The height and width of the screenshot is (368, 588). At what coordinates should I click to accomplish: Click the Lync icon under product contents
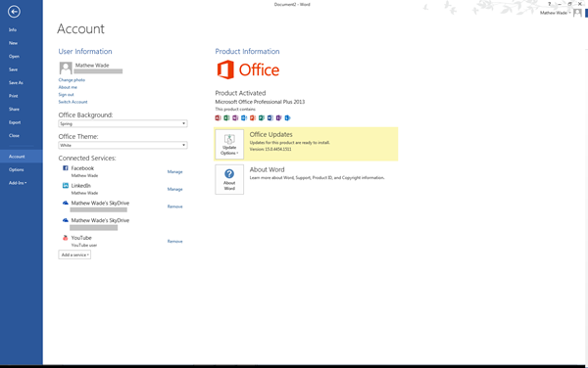[x=287, y=117]
